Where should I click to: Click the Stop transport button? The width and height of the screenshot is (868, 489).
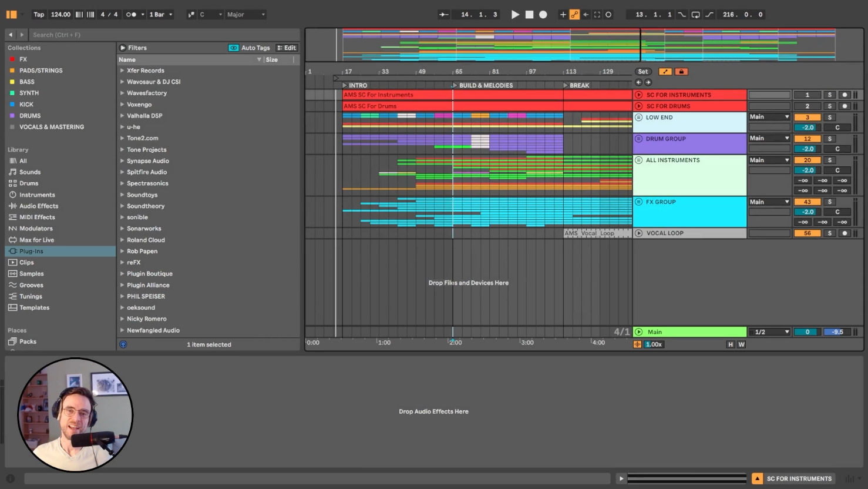[529, 15]
